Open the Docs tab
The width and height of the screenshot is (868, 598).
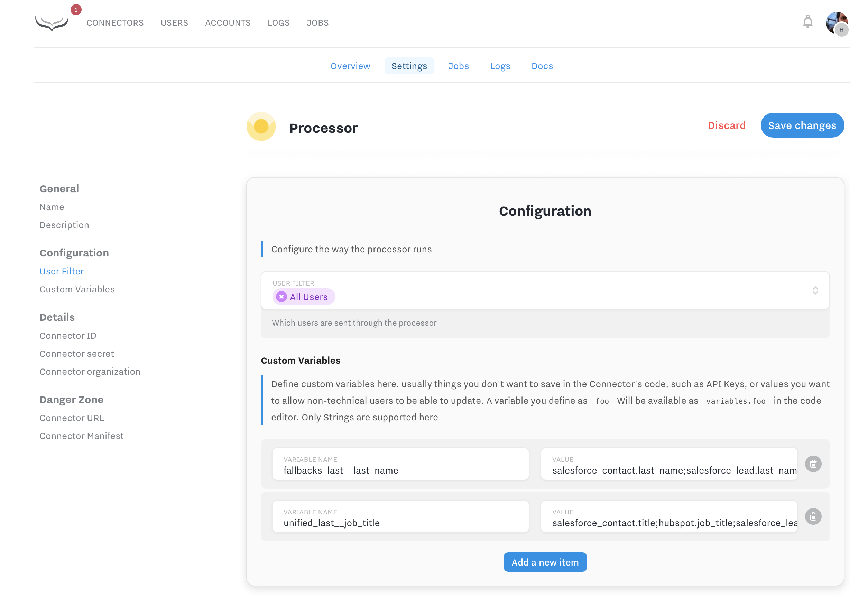click(542, 66)
